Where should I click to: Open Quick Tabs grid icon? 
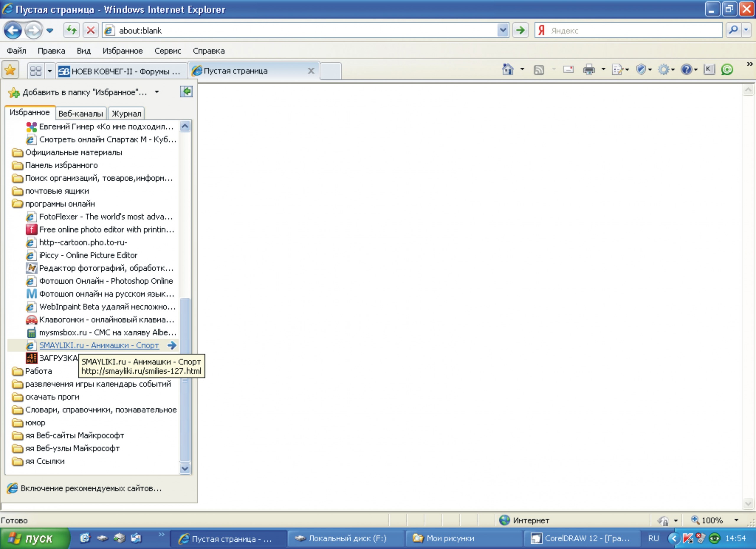(36, 71)
